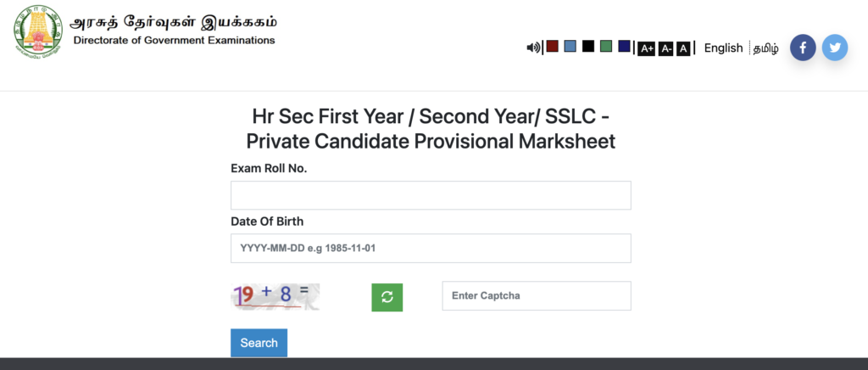
Task: Select the green color theme swatch
Action: coord(606,46)
